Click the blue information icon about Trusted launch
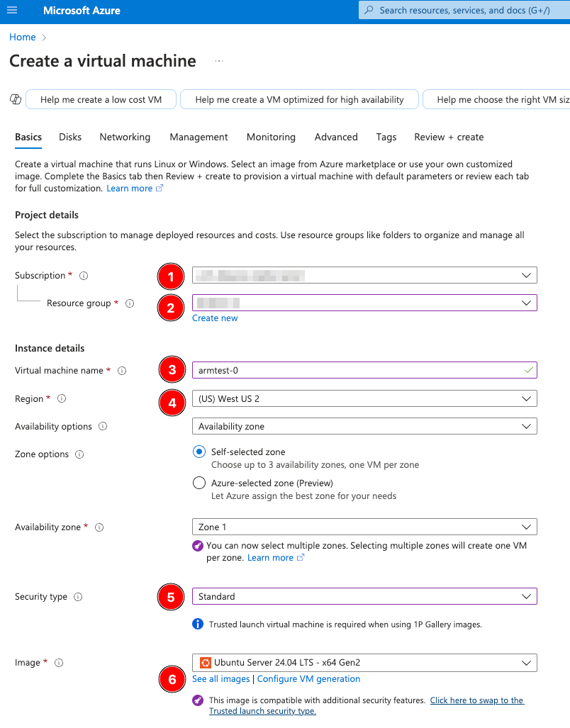This screenshot has width=570, height=728. [198, 624]
